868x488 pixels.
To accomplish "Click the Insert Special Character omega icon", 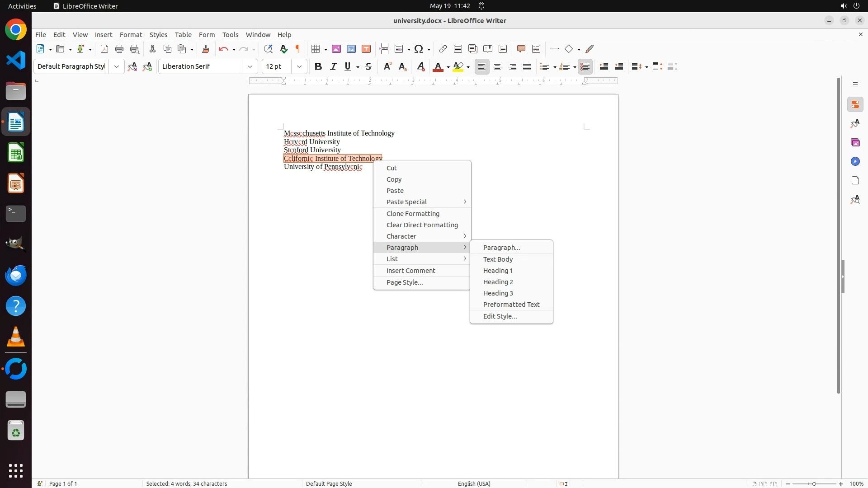I will coord(419,49).
